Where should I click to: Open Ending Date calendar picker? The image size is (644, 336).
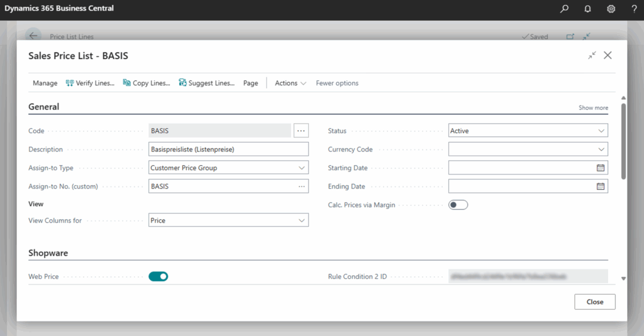601,187
